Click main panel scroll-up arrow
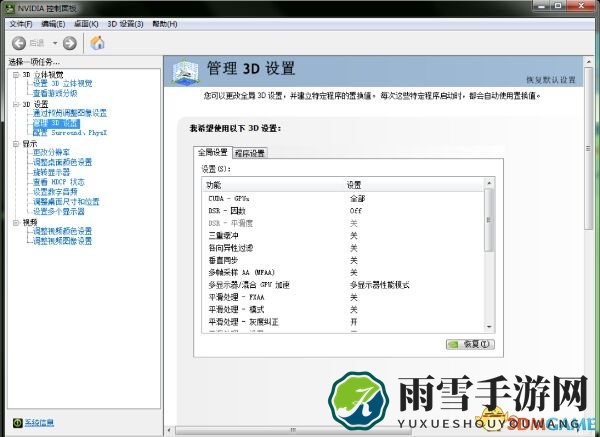 click(589, 62)
